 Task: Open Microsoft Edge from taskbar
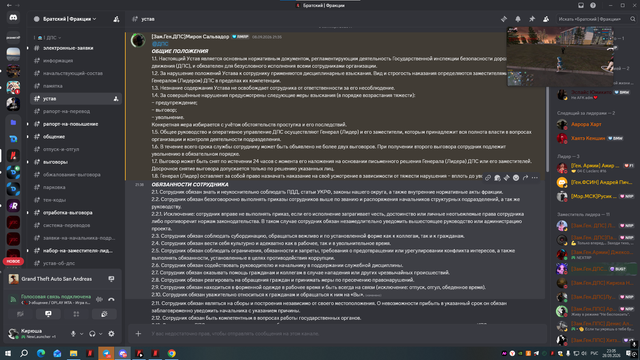pyautogui.click(x=41, y=353)
